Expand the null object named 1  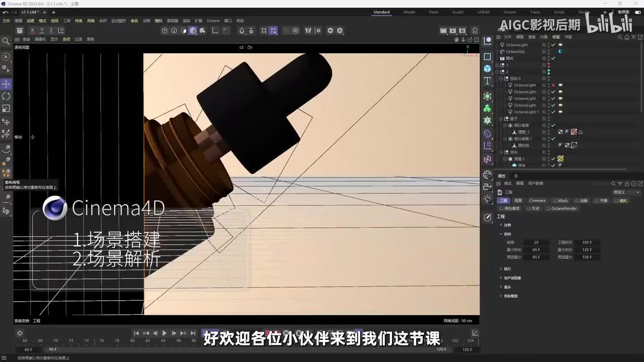[x=497, y=65]
